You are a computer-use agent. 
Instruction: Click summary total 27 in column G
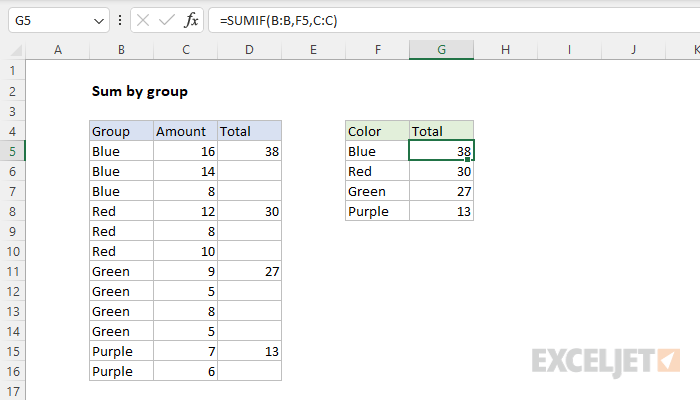[x=442, y=191]
